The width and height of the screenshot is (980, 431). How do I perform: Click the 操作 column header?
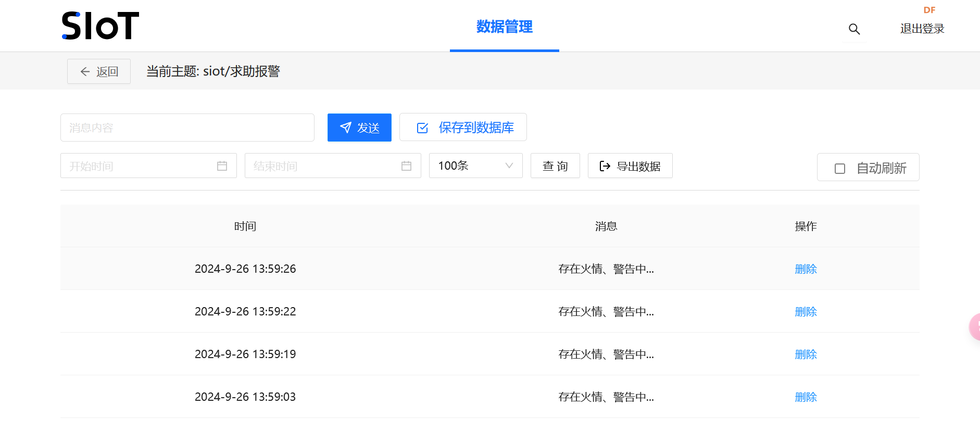pyautogui.click(x=806, y=226)
